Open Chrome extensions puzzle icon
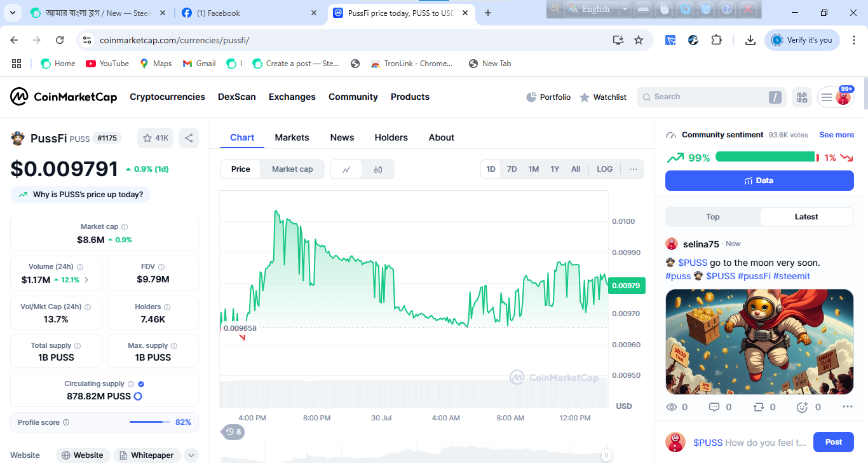Viewport: 868px width, 463px height. click(x=716, y=40)
